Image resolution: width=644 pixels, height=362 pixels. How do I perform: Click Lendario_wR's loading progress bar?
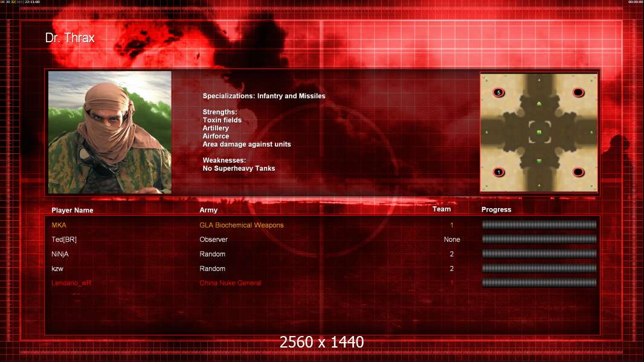coord(539,283)
